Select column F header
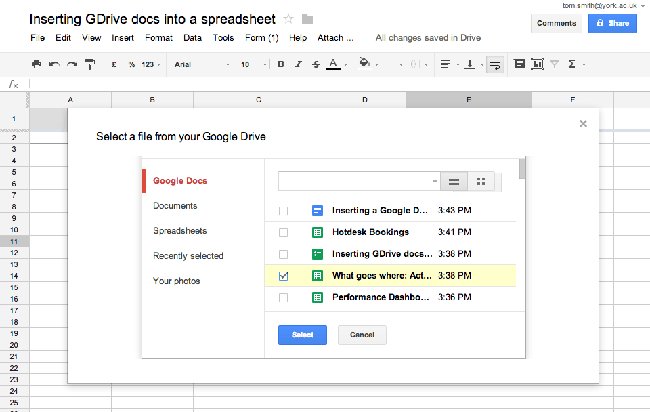 (572, 99)
